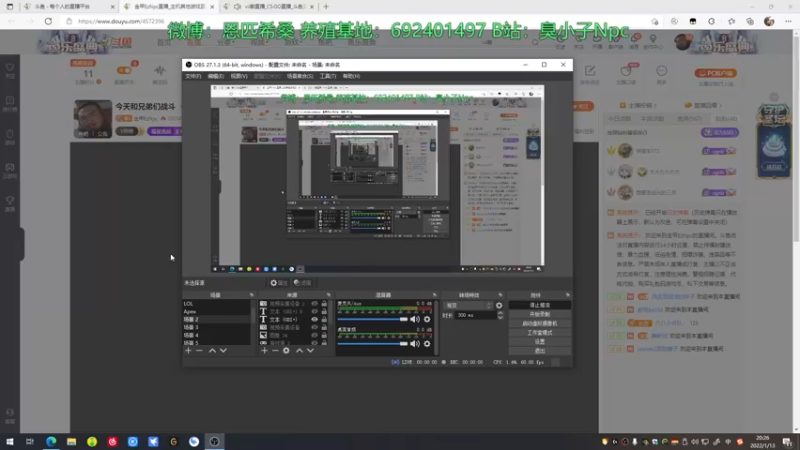Click Start Recording button in Controls

pyautogui.click(x=540, y=314)
